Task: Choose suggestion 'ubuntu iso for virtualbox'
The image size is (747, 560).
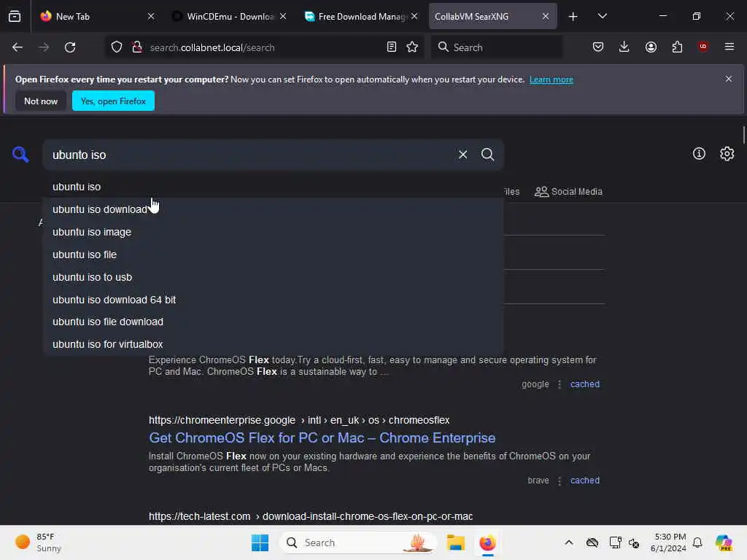Action: [274, 344]
